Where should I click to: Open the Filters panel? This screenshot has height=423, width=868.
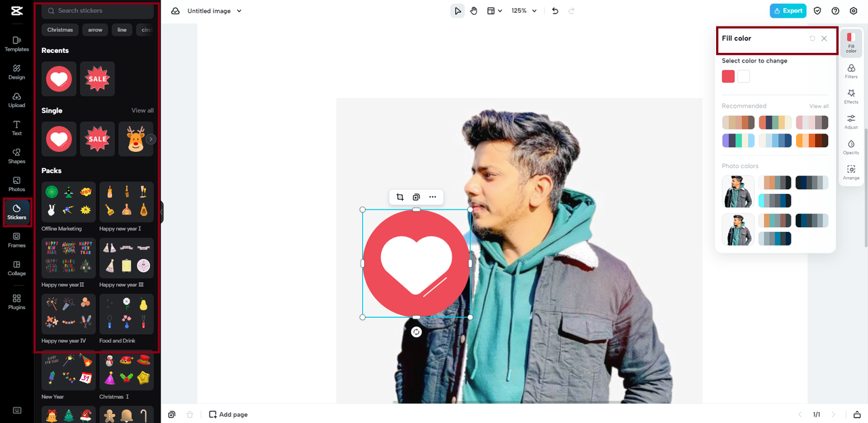851,71
